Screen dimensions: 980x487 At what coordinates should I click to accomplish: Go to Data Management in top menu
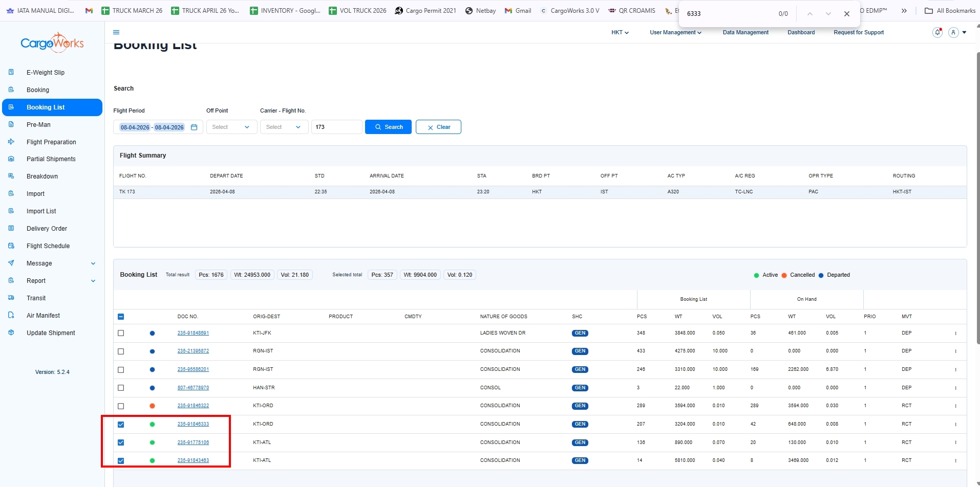745,32
